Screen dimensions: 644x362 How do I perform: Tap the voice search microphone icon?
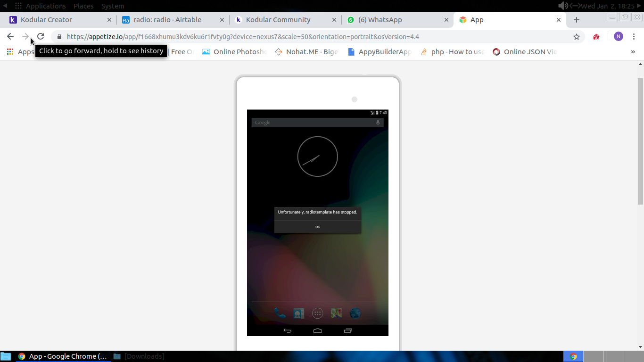point(378,123)
